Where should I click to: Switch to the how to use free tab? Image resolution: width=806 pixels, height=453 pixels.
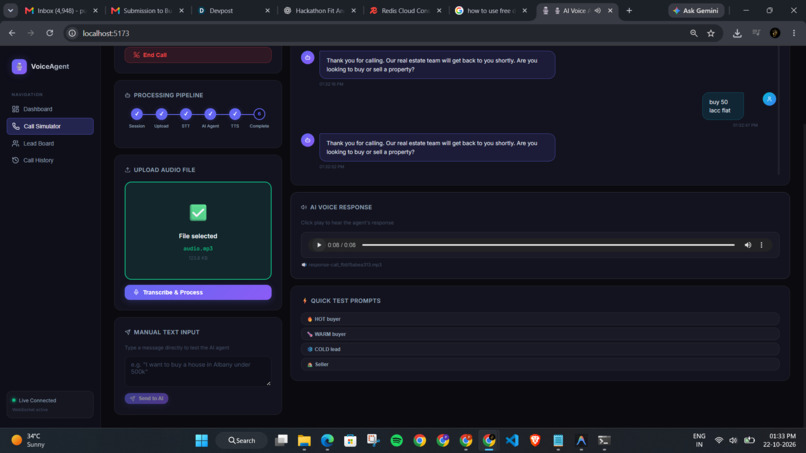coord(492,10)
